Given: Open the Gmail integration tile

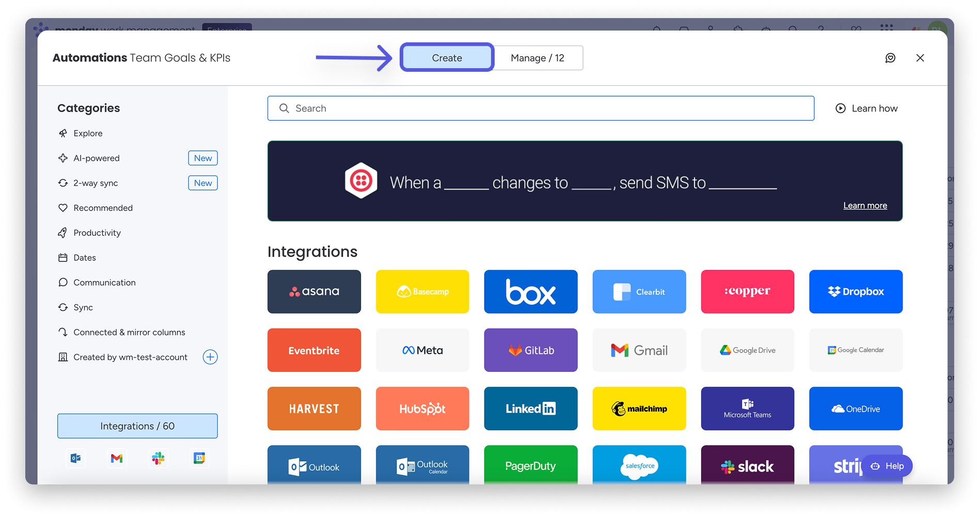Looking at the screenshot, I should (x=639, y=350).
